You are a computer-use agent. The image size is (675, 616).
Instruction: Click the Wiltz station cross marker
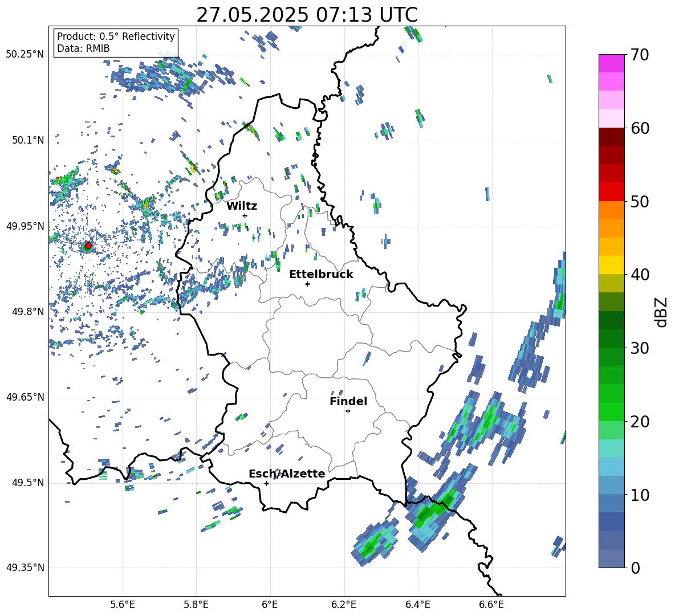pyautogui.click(x=245, y=215)
